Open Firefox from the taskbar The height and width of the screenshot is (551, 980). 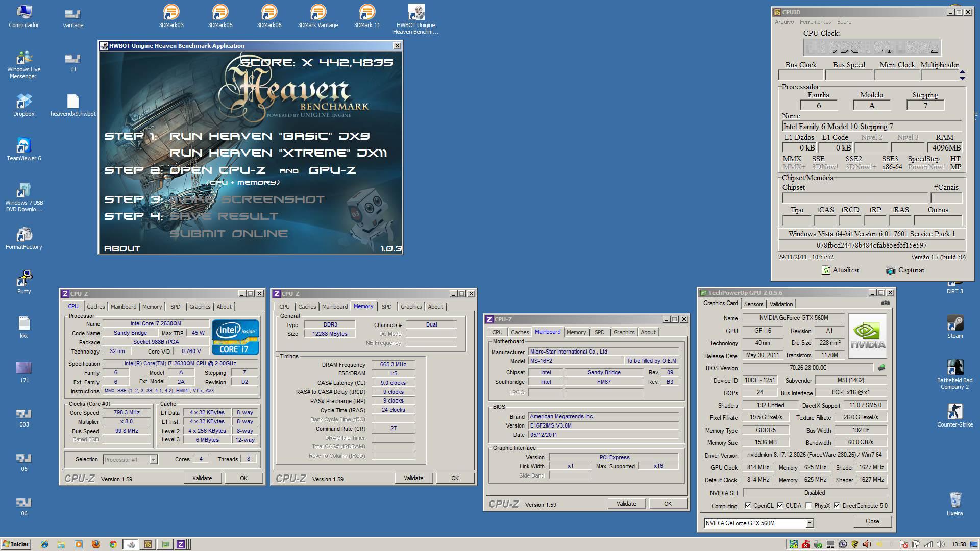tap(95, 544)
